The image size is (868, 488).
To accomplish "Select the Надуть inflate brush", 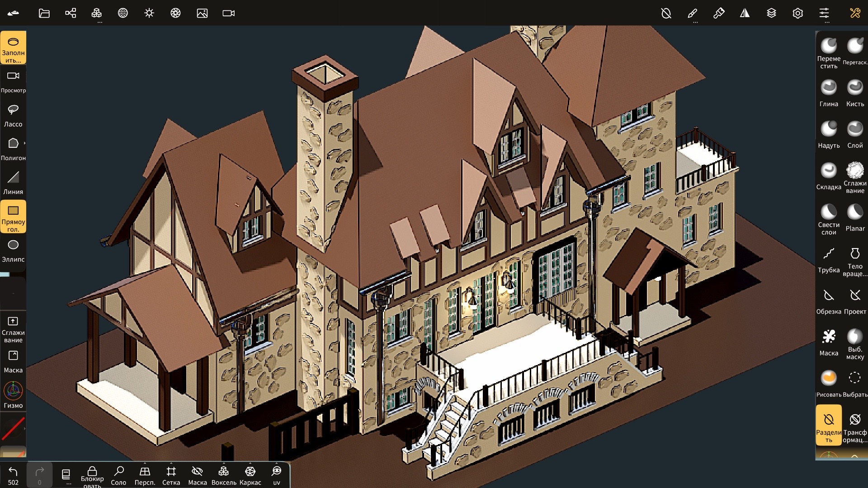I will [828, 134].
